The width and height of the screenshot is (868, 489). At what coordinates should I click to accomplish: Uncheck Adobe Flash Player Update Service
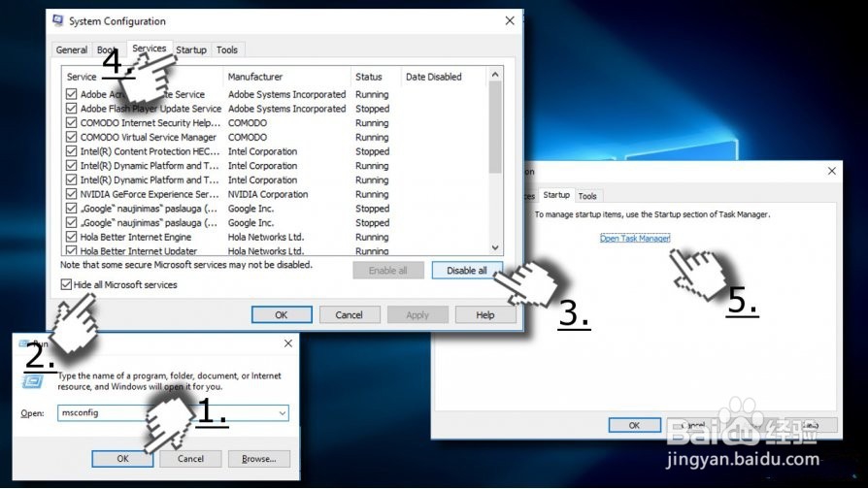[x=72, y=109]
